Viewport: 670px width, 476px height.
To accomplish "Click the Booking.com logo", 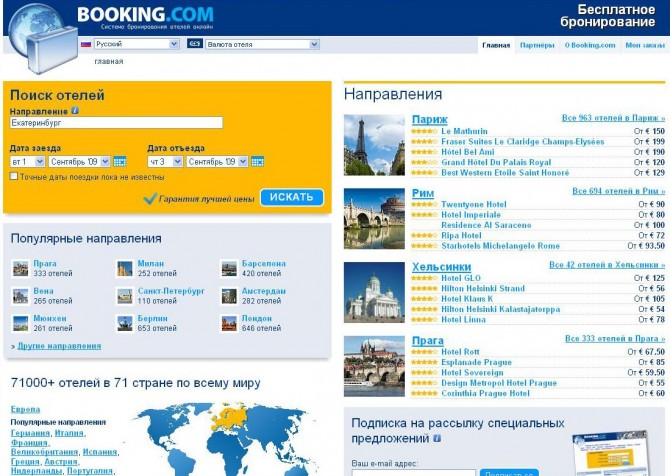I will pyautogui.click(x=145, y=15).
